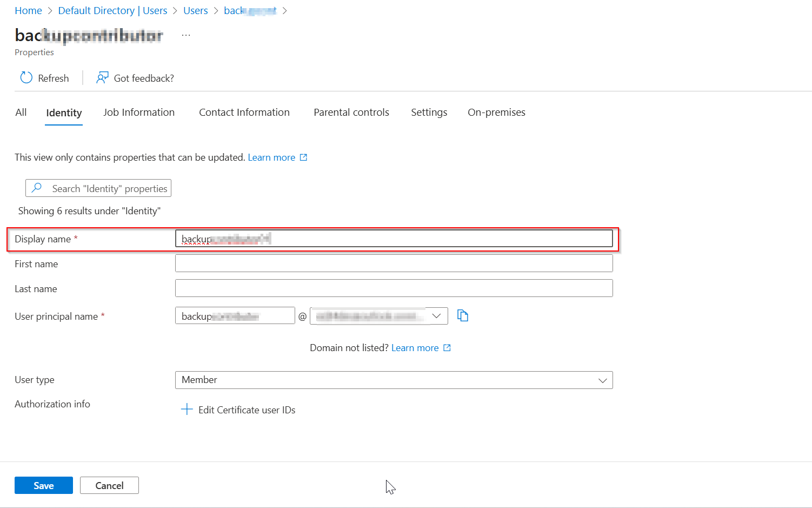Click the magnifier icon in Identity search

pos(37,188)
